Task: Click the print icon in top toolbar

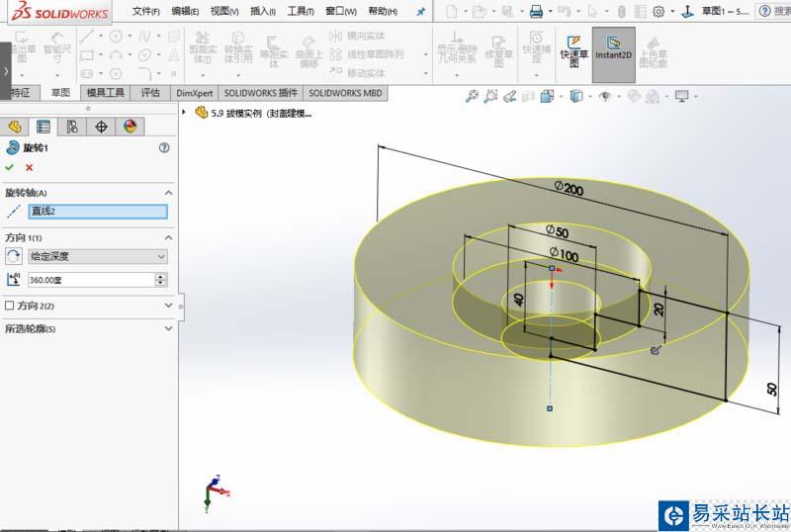Action: pos(536,11)
